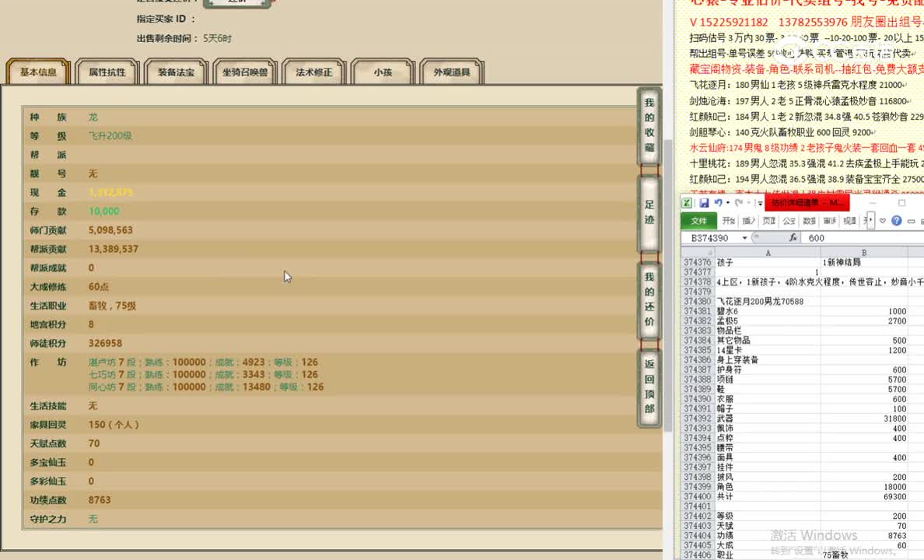
Task: Open the Excel 页面布局 ribbon tab
Action: (769, 220)
